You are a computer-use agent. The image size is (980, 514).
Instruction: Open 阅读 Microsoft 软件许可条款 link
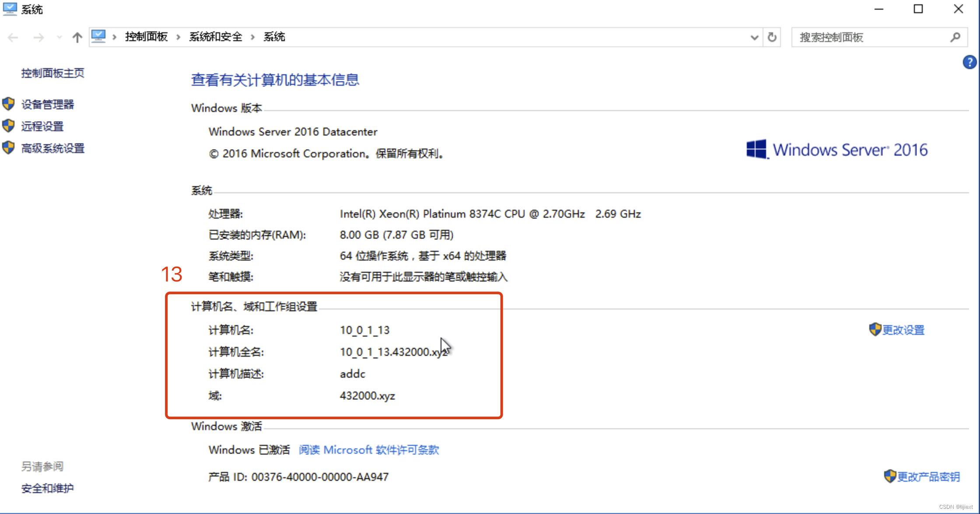[369, 450]
